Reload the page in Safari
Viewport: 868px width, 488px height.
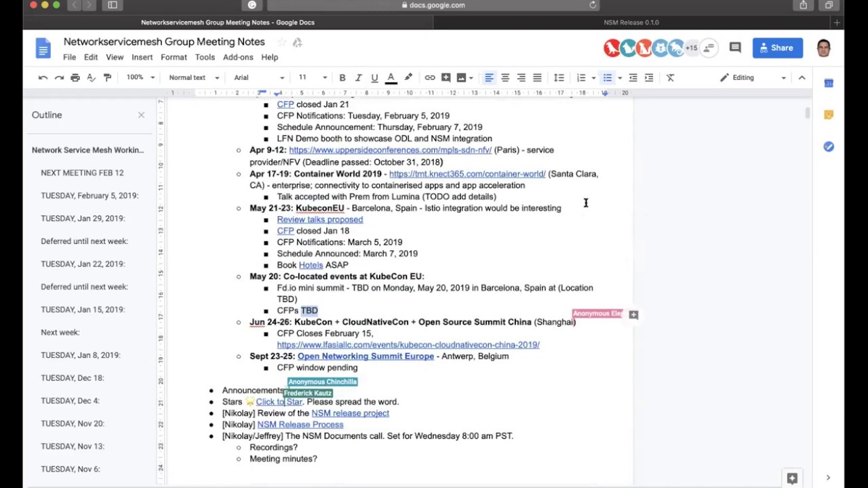[x=593, y=5]
